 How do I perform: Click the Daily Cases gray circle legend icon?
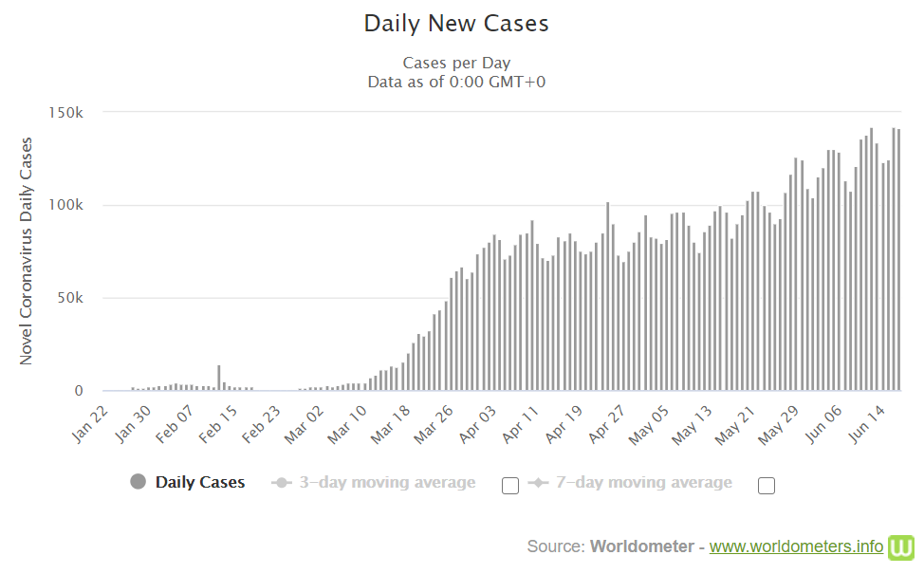pos(139,482)
